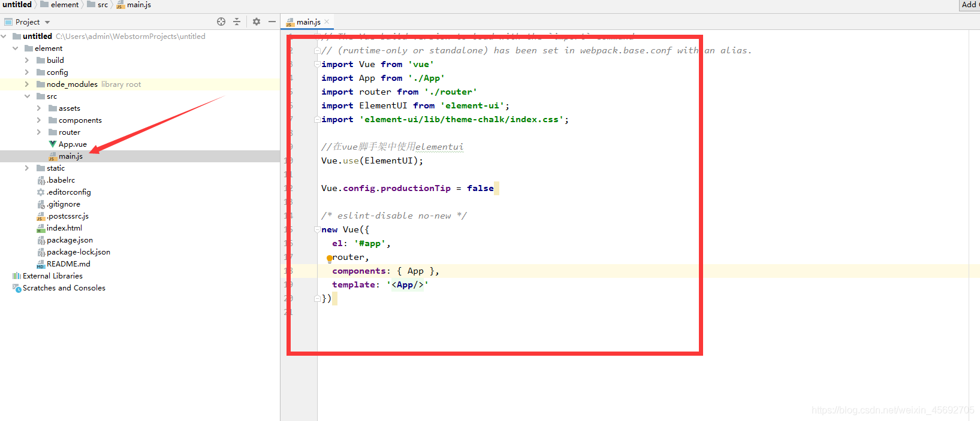
Task: Hide the Project panel with the minus icon
Action: coord(272,22)
